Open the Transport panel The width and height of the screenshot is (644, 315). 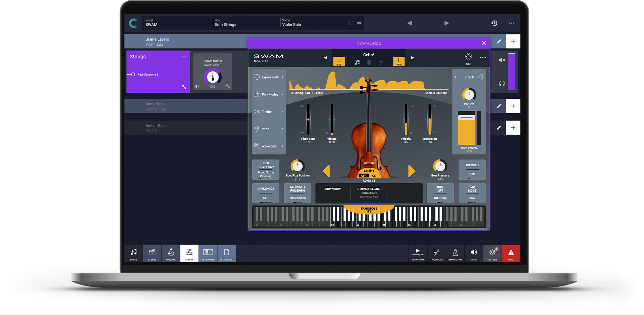418,254
